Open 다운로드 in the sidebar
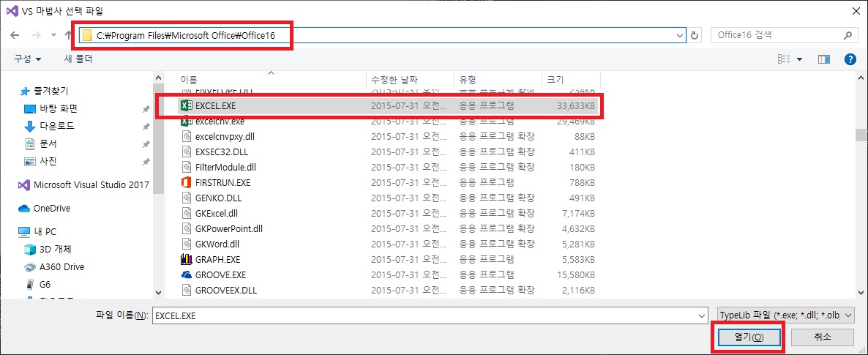 click(x=49, y=126)
